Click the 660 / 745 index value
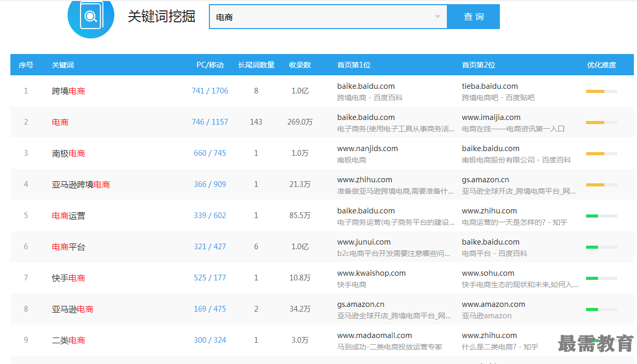637x364 pixels. pyautogui.click(x=210, y=153)
